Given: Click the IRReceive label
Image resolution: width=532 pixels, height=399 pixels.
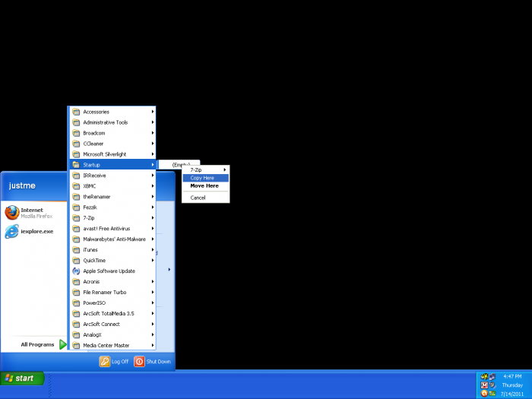Looking at the screenshot, I should pyautogui.click(x=94, y=176).
